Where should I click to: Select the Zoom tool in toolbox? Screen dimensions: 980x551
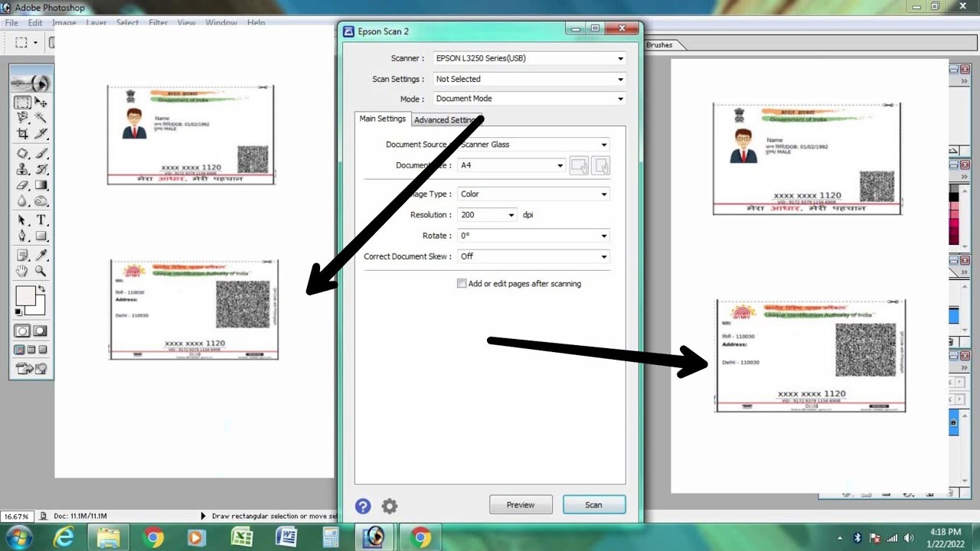pyautogui.click(x=41, y=271)
